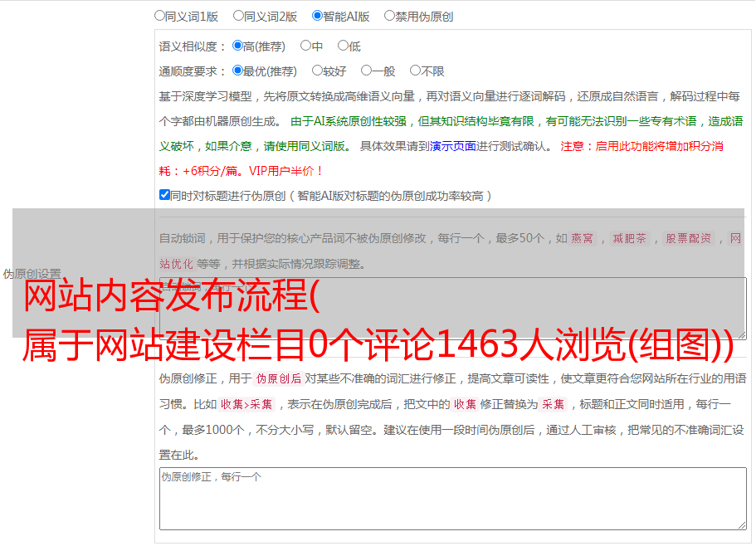
Task: Set 语义相似度 to 高(推荐)
Action: click(x=237, y=46)
